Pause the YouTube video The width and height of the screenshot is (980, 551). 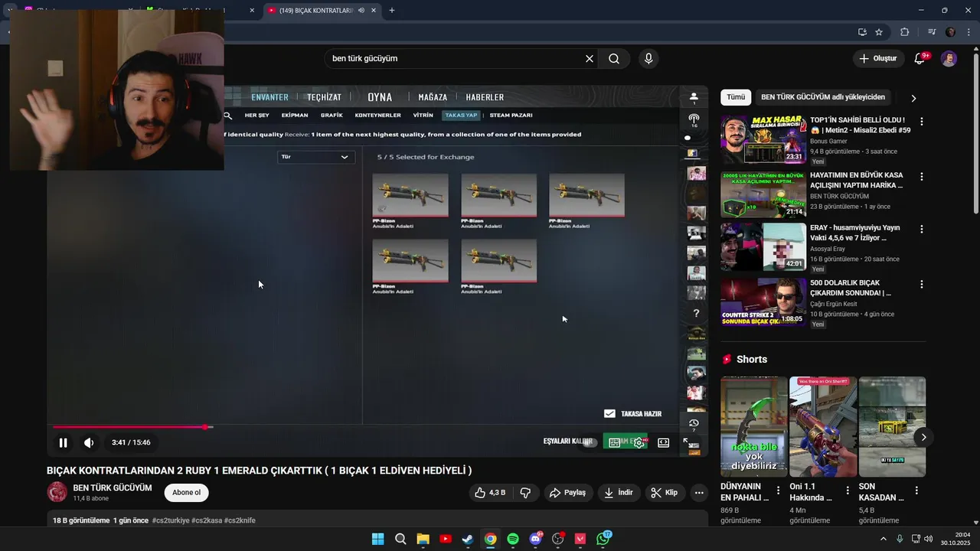click(x=64, y=442)
